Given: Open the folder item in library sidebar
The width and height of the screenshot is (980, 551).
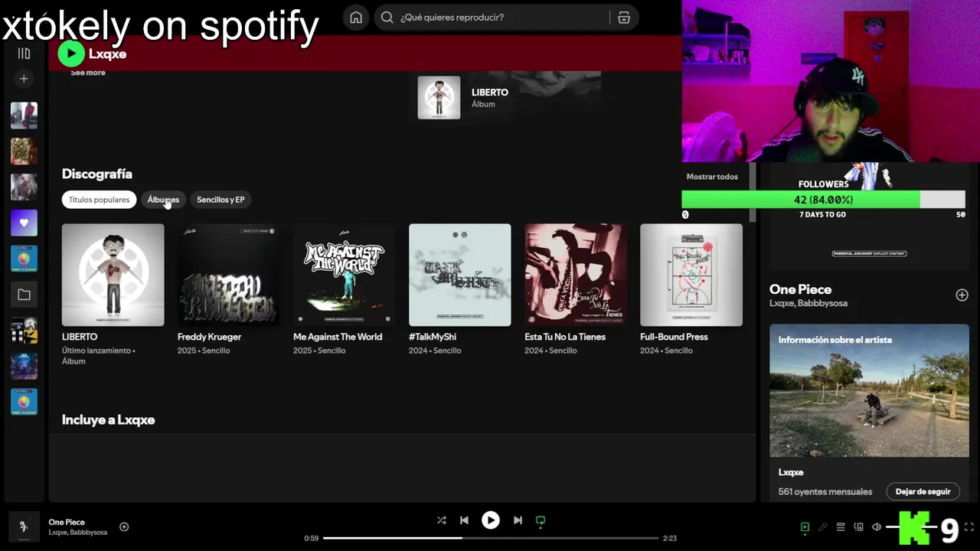Looking at the screenshot, I should (x=24, y=295).
